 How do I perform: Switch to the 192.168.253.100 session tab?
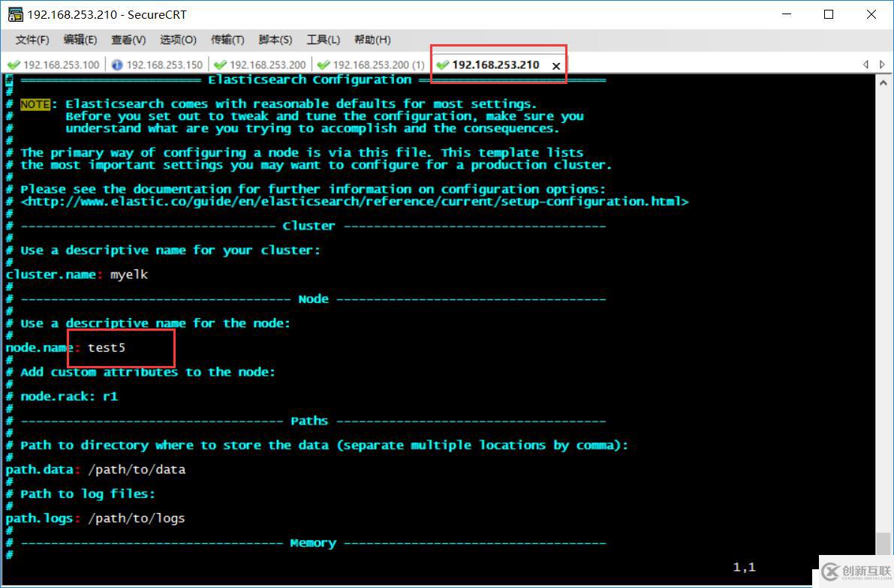tap(54, 65)
